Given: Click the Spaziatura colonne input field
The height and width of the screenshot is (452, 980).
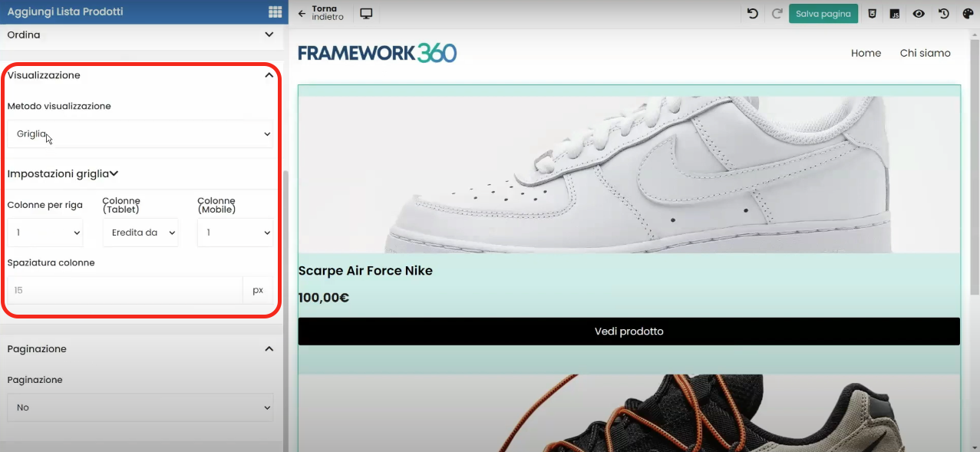Looking at the screenshot, I should (x=123, y=290).
